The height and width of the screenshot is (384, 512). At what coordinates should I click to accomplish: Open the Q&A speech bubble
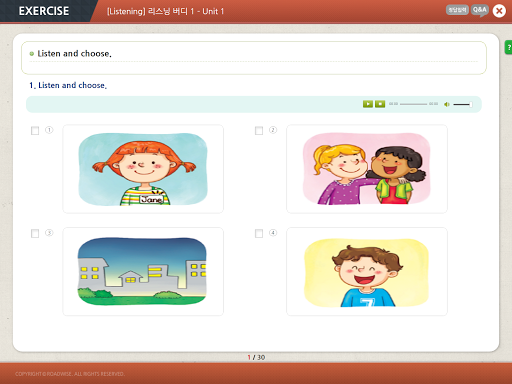click(480, 10)
